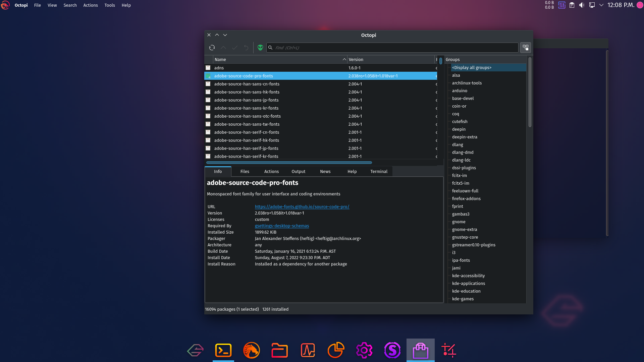Open gsettings-desktop-schemas dependency link

(282, 226)
